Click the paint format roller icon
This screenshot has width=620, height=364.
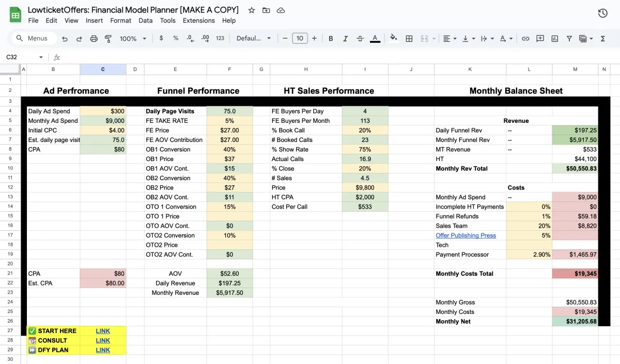108,38
